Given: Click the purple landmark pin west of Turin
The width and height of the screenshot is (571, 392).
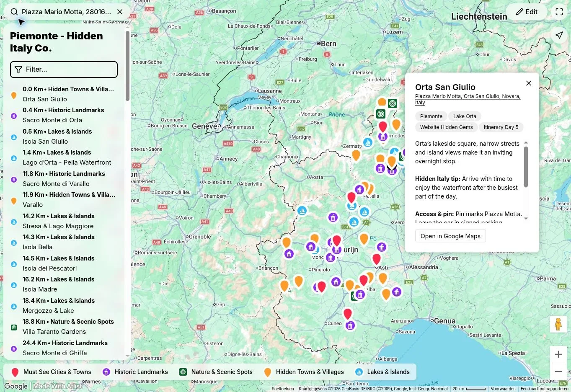Looking at the screenshot, I should click(x=310, y=247).
